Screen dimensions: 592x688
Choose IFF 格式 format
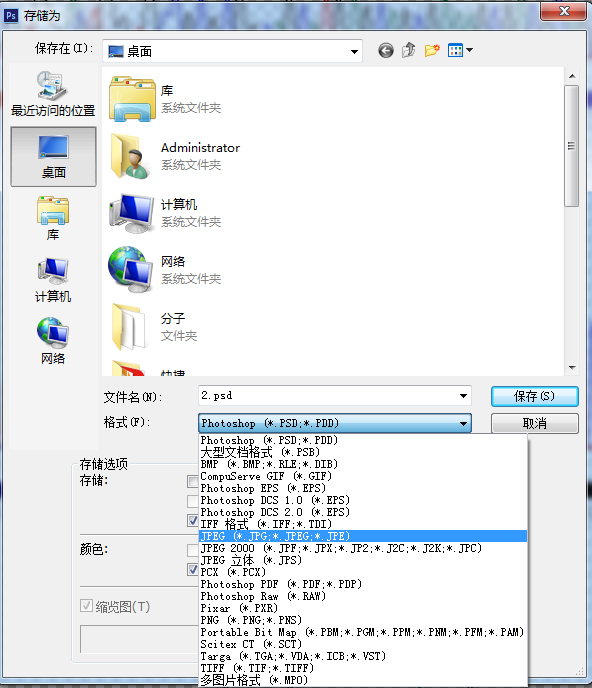pyautogui.click(x=363, y=524)
